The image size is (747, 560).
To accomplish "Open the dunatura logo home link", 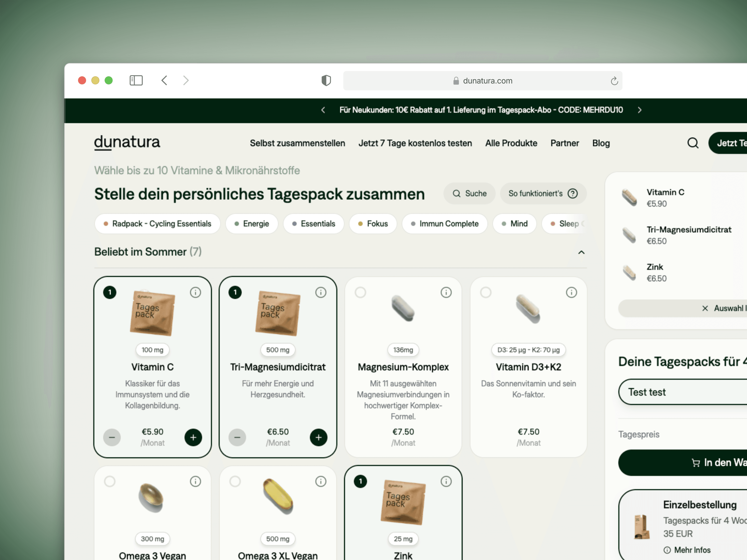I will pos(127,143).
